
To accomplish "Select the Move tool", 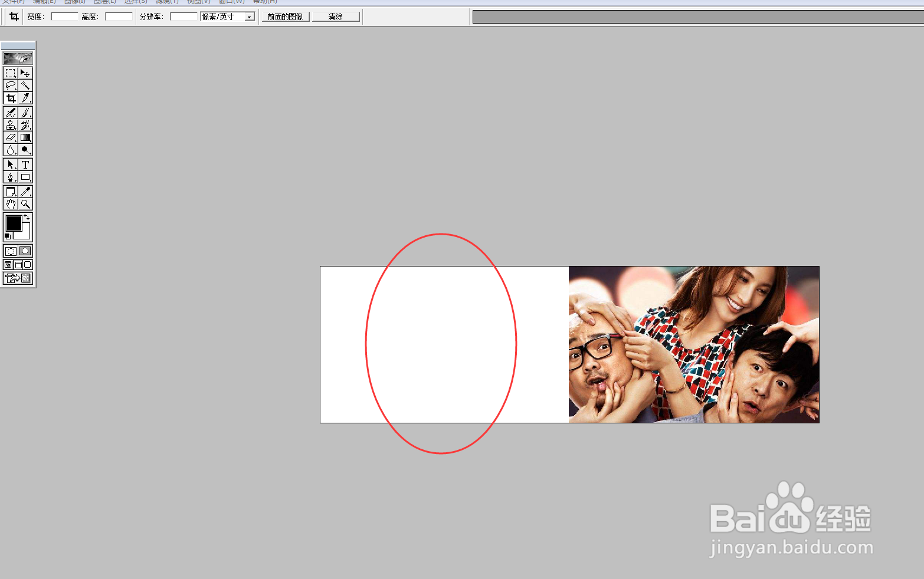I will (x=25, y=73).
